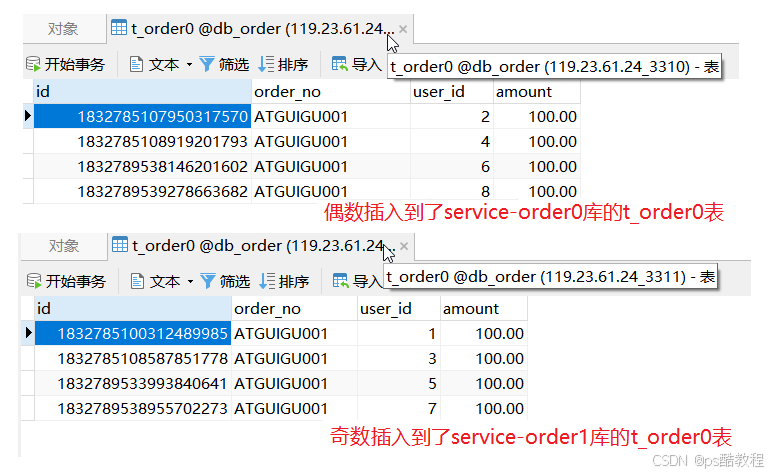
Task: Click the sort icon in upper toolbar
Action: coord(266,64)
